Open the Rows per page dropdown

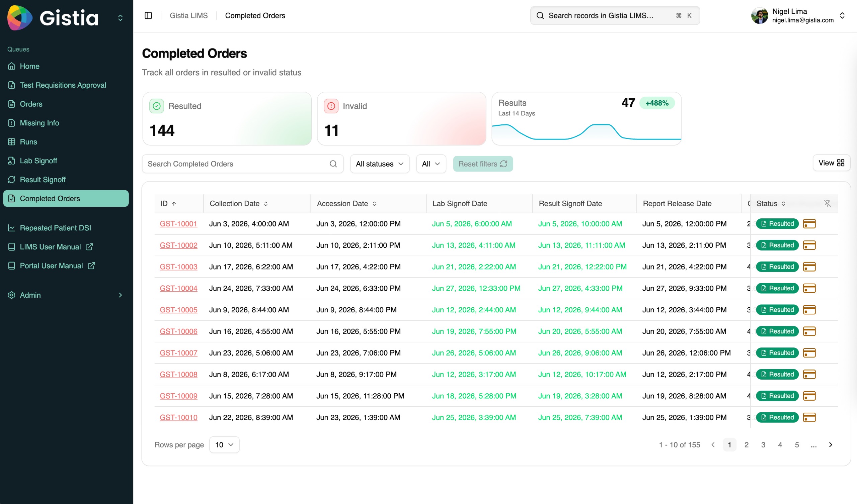click(x=224, y=445)
